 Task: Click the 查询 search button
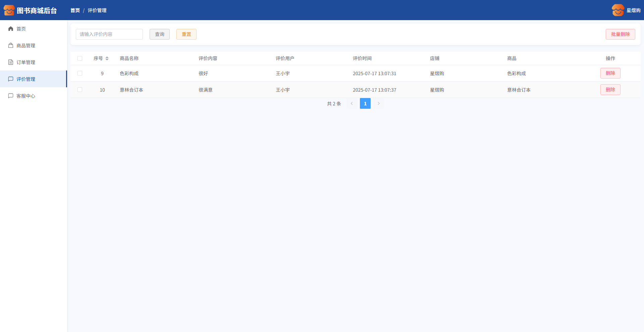(x=160, y=34)
